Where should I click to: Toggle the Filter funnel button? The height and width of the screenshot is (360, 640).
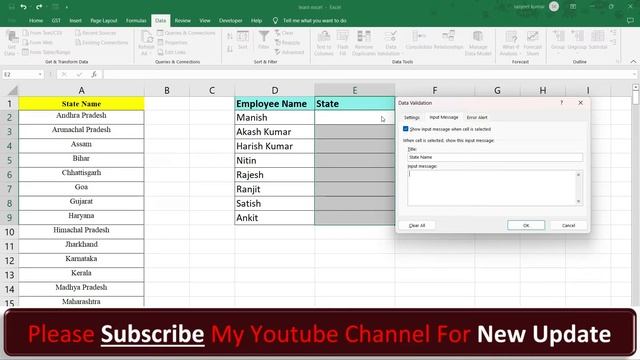[264, 40]
